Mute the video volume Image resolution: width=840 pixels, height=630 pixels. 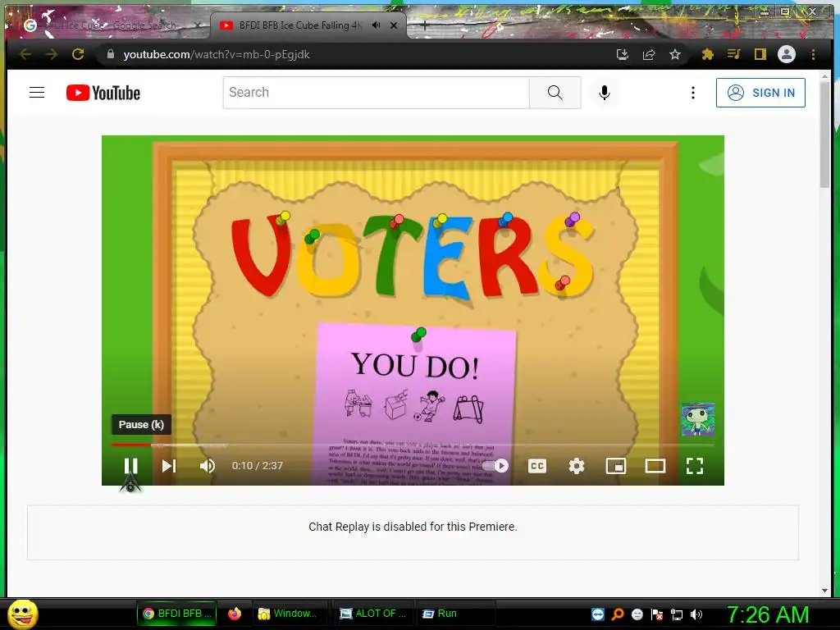208,466
